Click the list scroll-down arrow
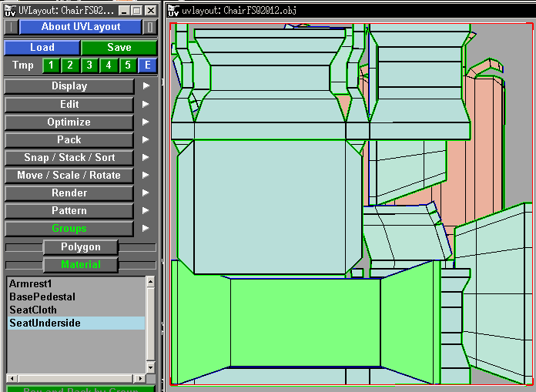 pos(150,367)
